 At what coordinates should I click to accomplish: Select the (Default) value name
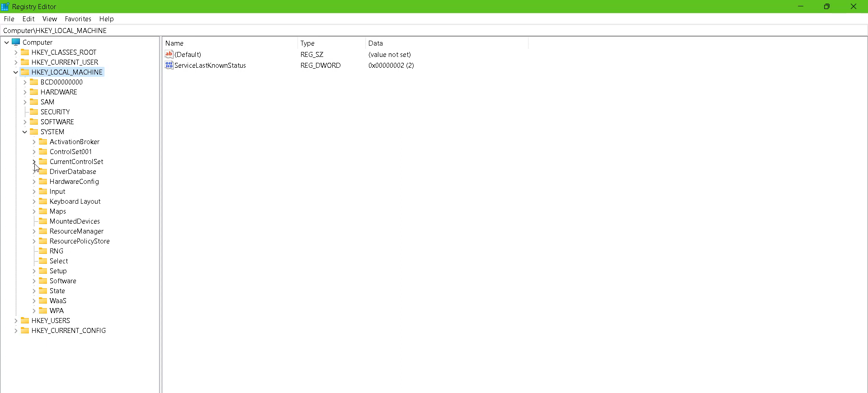click(x=188, y=55)
